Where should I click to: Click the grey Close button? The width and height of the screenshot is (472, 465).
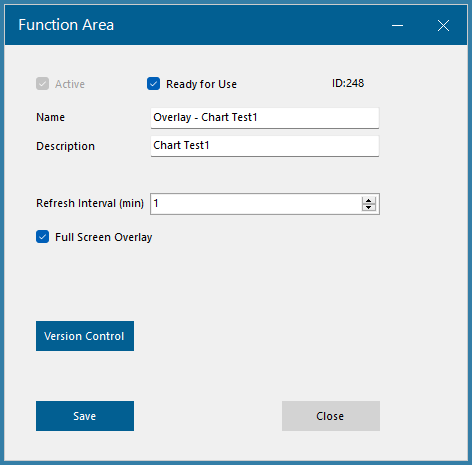331,416
